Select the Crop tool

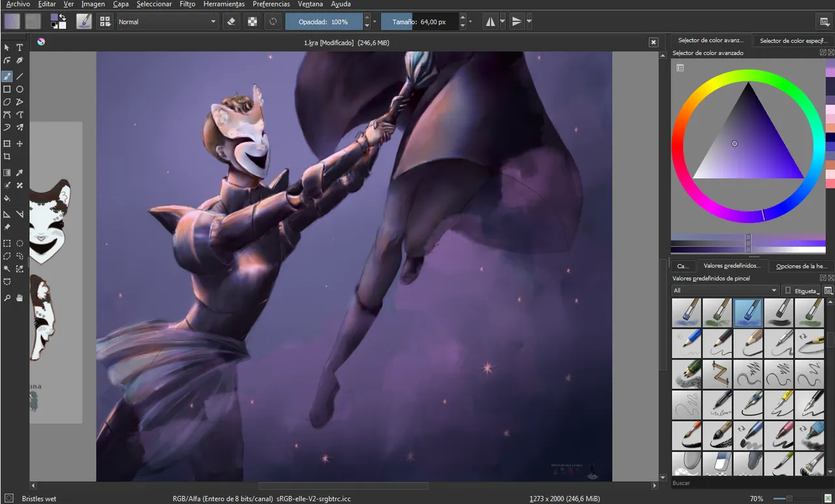tap(7, 156)
